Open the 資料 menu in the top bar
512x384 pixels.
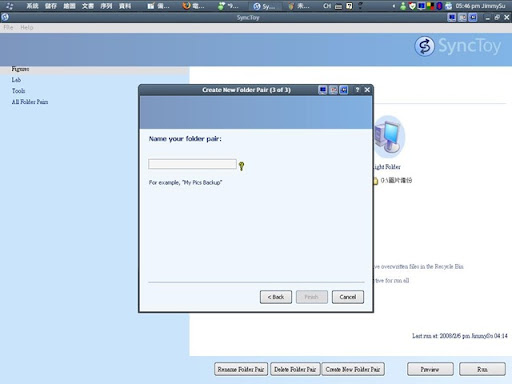click(125, 6)
